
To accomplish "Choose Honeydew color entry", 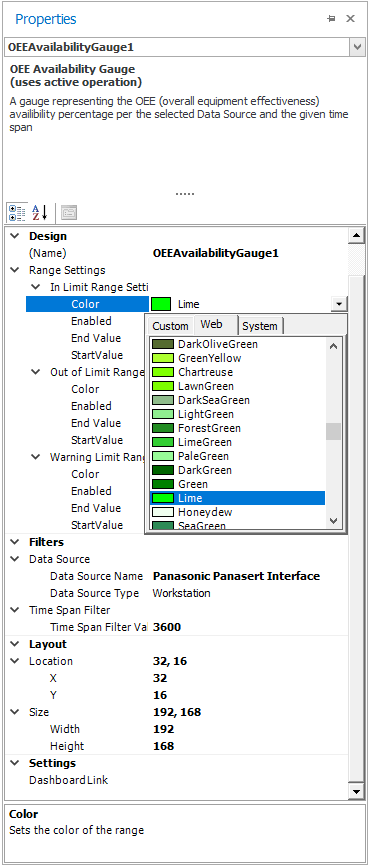I will point(238,512).
